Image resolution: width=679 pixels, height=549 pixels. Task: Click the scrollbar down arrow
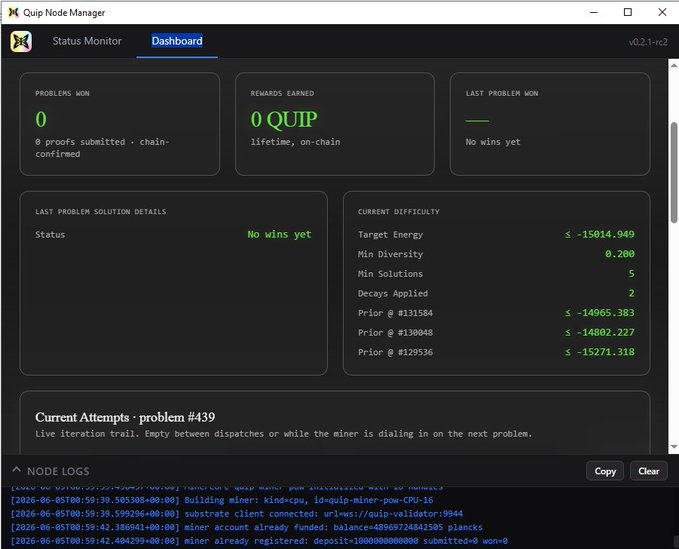point(674,446)
